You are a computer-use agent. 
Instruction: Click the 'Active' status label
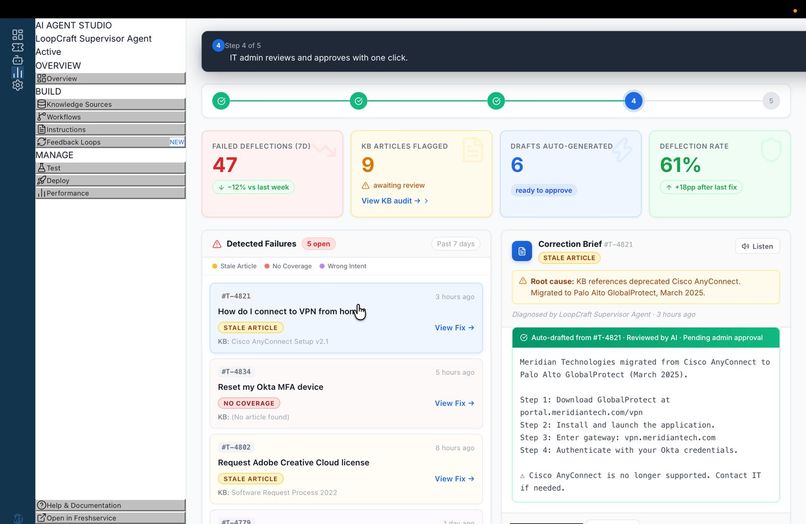(48, 52)
